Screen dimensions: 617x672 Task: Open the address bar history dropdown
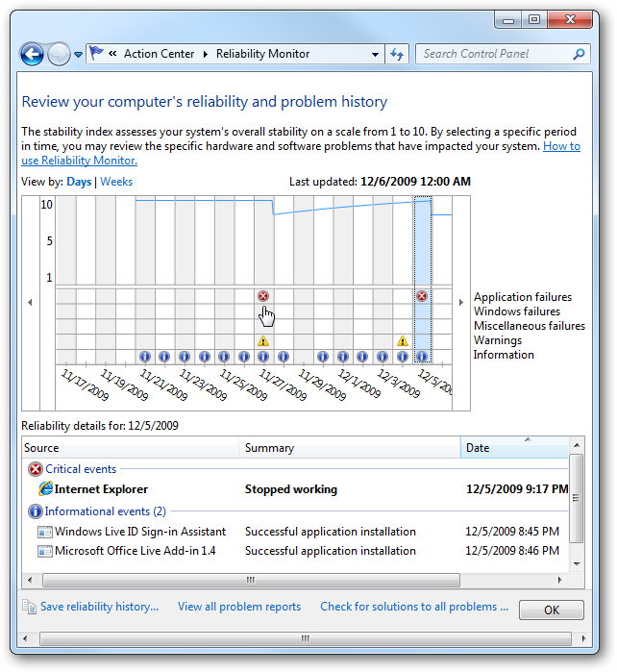[x=376, y=55]
